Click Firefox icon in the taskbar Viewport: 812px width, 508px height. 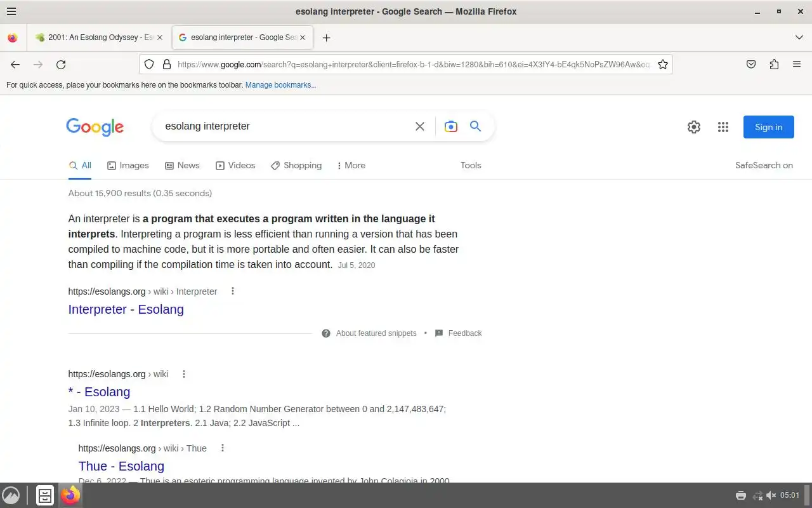pos(70,495)
